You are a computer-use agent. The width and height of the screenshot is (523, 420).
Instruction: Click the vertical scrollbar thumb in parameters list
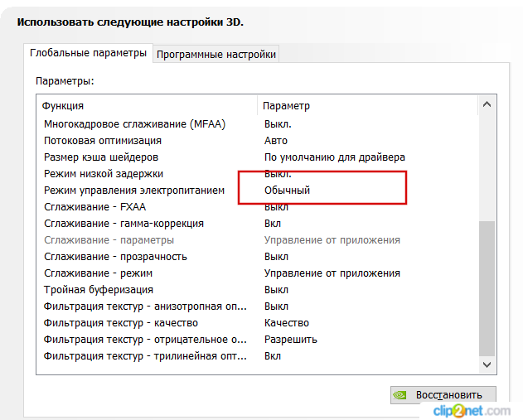487,288
